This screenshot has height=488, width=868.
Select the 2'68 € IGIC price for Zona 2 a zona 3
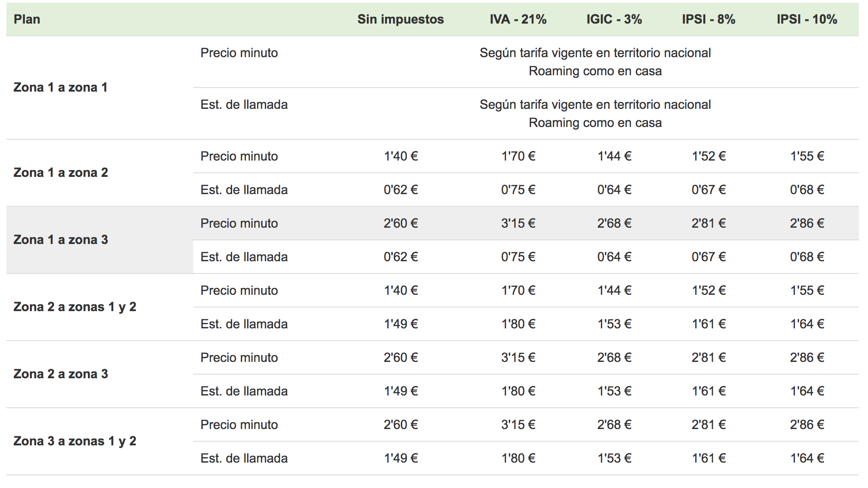pyautogui.click(x=614, y=358)
